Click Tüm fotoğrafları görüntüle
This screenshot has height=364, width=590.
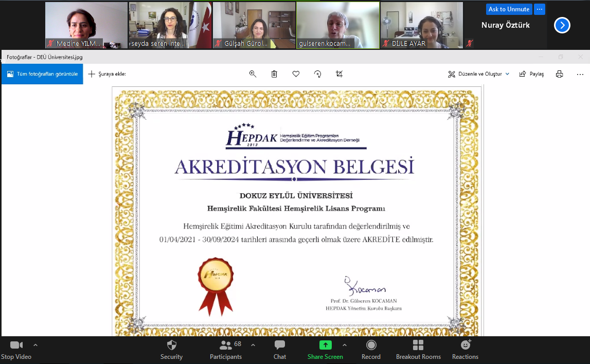point(42,74)
